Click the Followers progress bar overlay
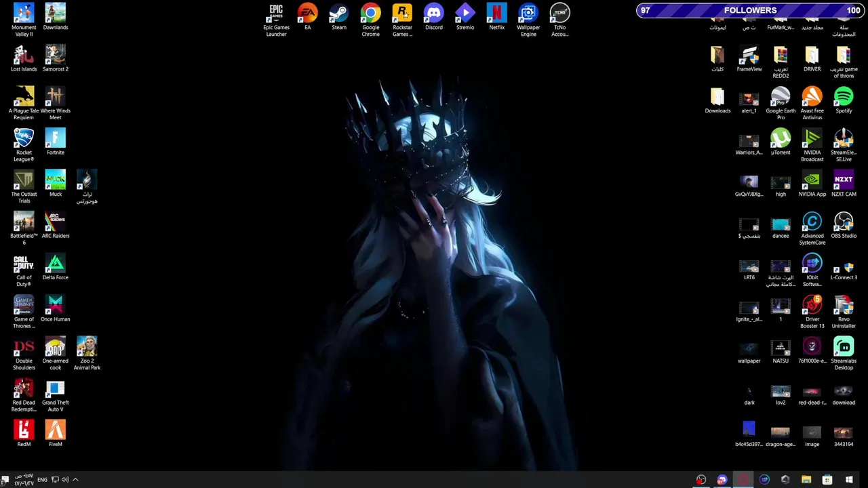The image size is (868, 488). 750,10
